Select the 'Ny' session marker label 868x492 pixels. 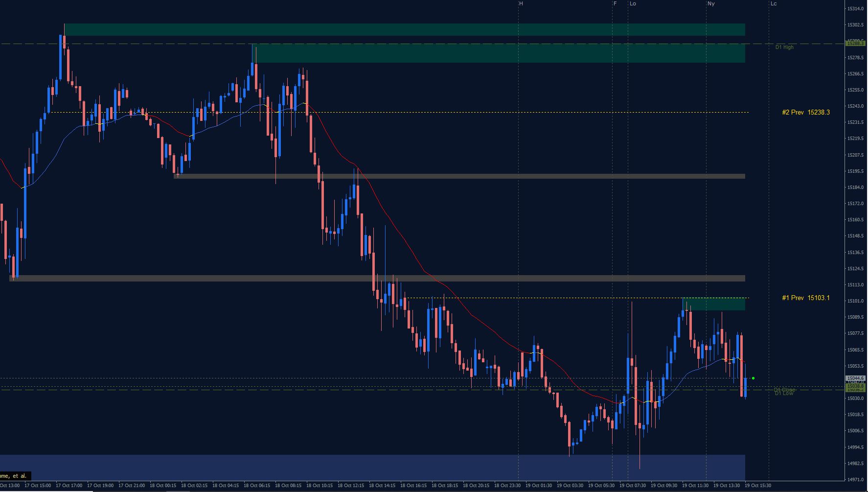(x=711, y=3)
